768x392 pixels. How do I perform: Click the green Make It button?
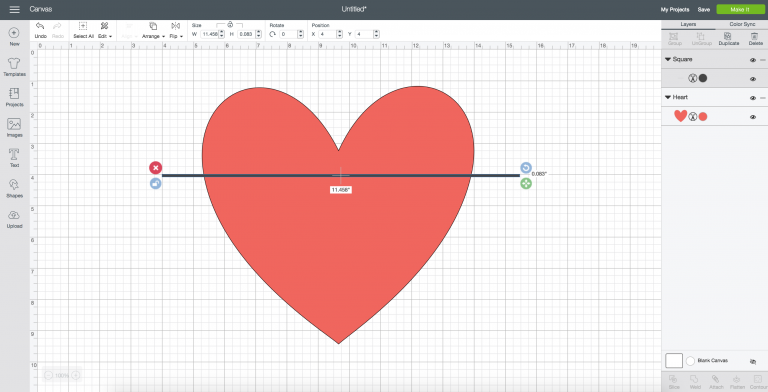pyautogui.click(x=740, y=9)
